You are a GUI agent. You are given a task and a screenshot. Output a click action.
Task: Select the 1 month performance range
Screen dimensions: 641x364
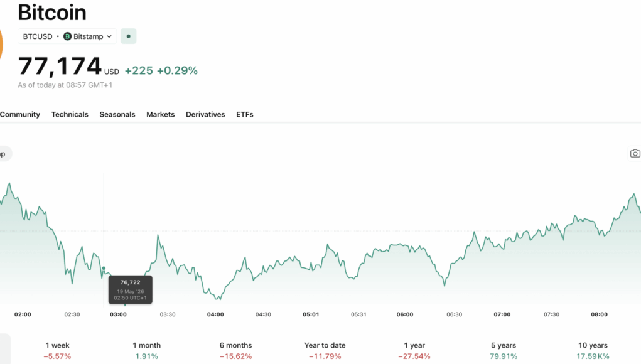[147, 351]
